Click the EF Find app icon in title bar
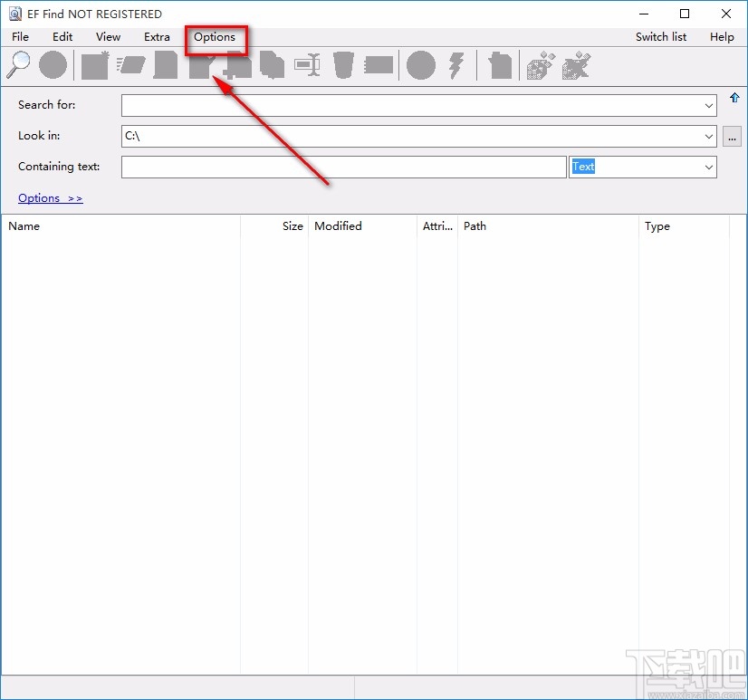This screenshot has width=748, height=700. click(x=15, y=14)
